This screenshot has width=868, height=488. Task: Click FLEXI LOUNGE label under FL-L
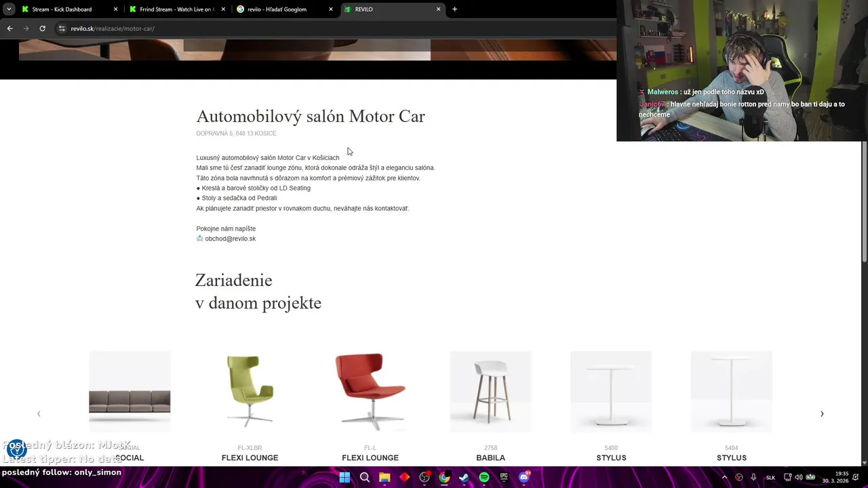(370, 457)
